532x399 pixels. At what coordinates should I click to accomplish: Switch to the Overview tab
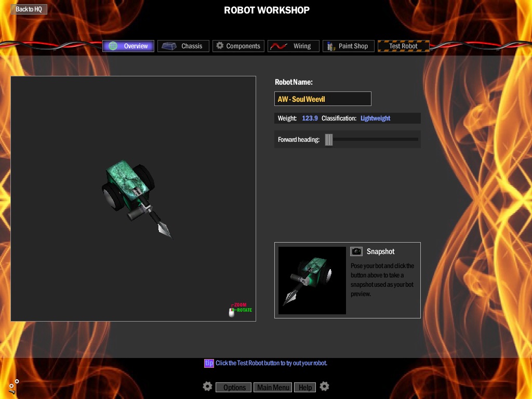(x=128, y=46)
